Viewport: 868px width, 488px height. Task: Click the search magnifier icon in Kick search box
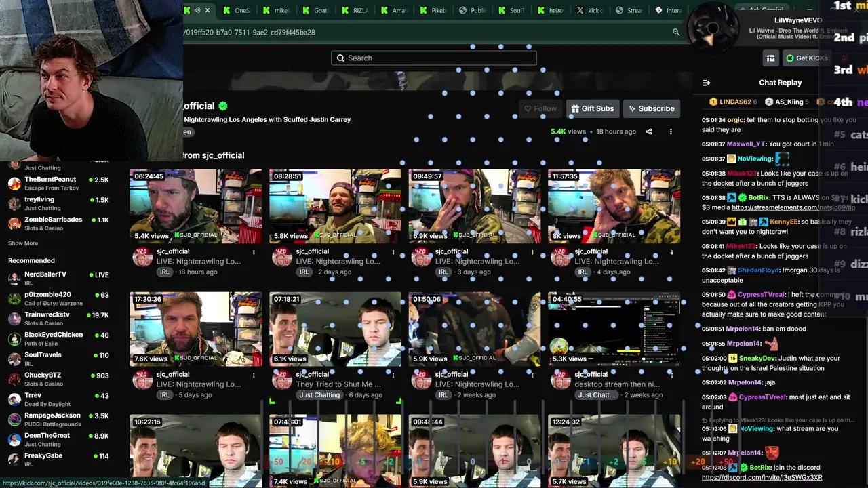pos(340,58)
